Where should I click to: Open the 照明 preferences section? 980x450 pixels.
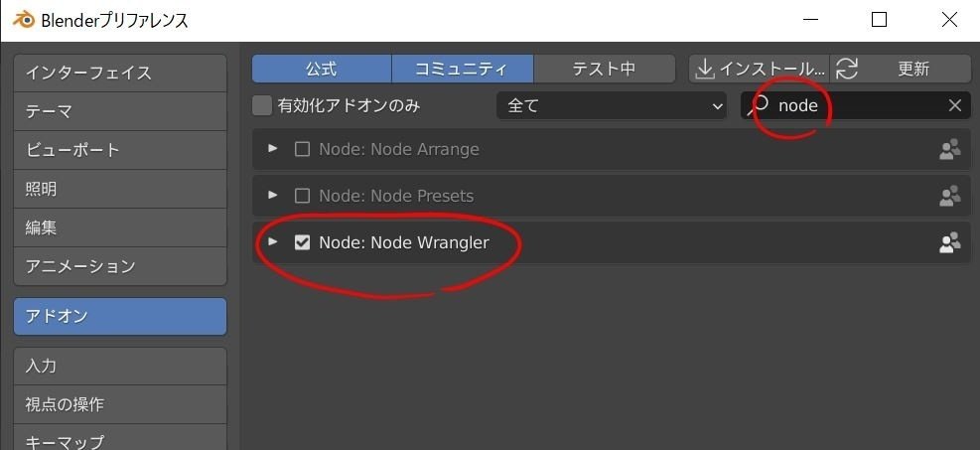coord(120,190)
